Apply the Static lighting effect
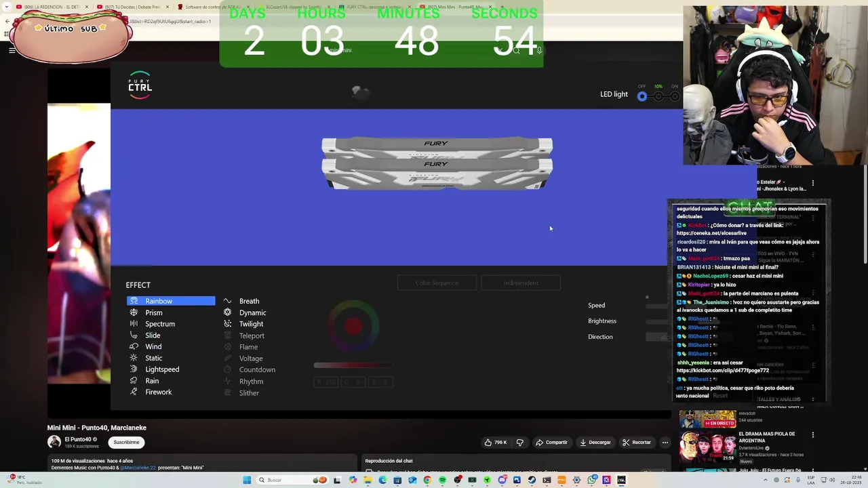868x488 pixels. point(153,358)
